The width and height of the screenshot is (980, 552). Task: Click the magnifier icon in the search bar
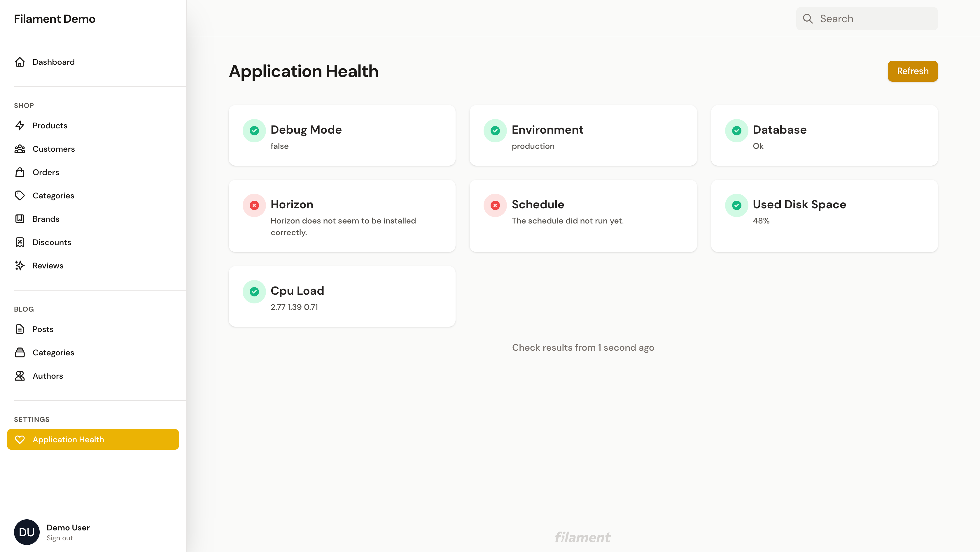(808, 18)
